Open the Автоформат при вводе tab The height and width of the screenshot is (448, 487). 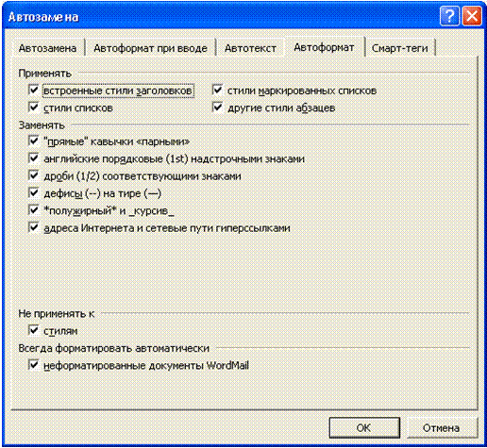150,48
